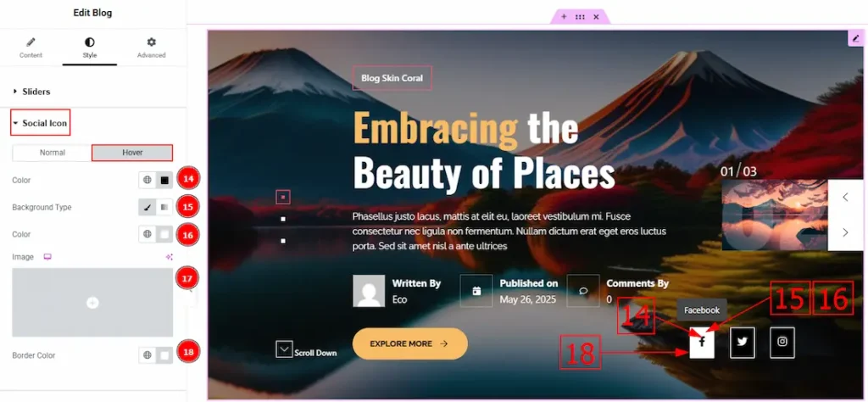Click the AI image generate icon
The image size is (868, 402).
[169, 257]
